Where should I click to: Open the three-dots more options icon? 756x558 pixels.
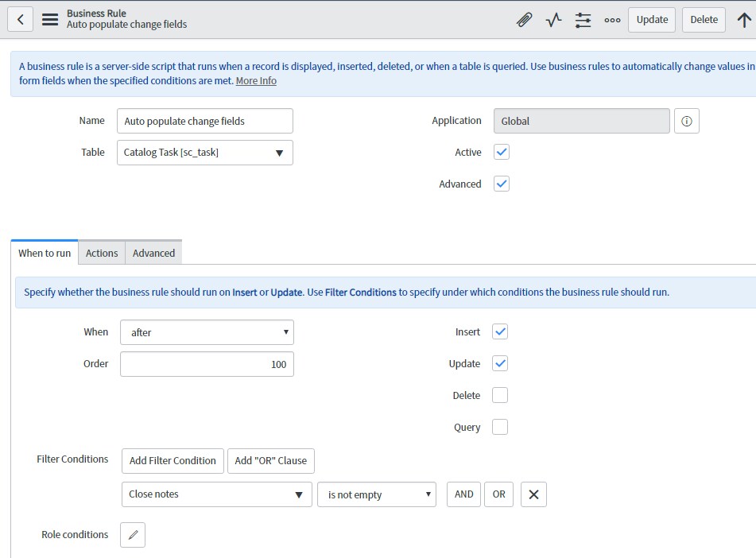612,20
